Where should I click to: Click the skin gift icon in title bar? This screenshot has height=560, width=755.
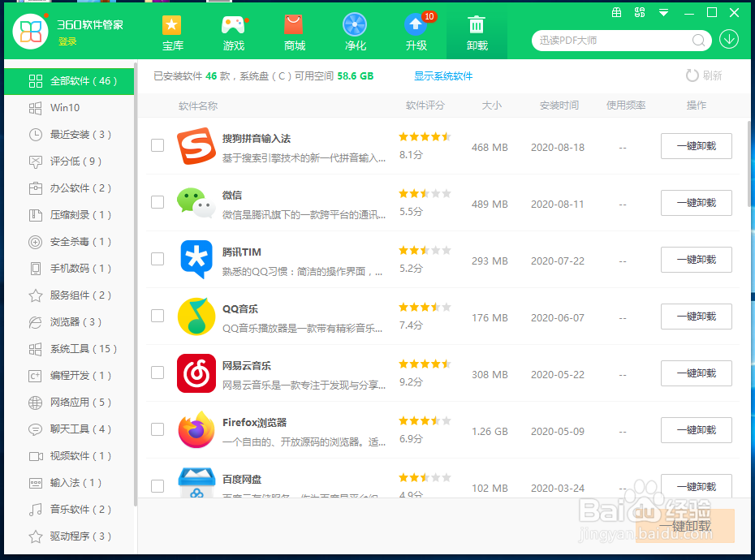click(x=616, y=12)
